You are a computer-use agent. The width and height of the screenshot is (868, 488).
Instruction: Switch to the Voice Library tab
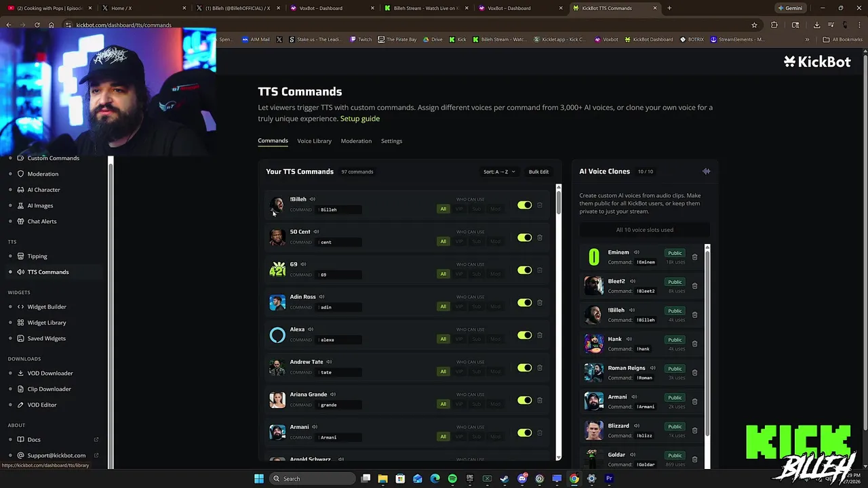click(x=314, y=141)
